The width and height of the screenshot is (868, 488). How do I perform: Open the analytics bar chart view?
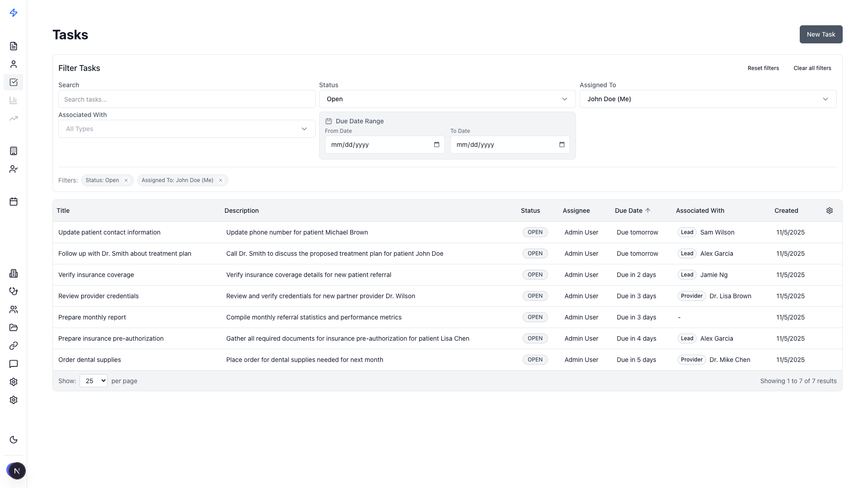point(13,100)
